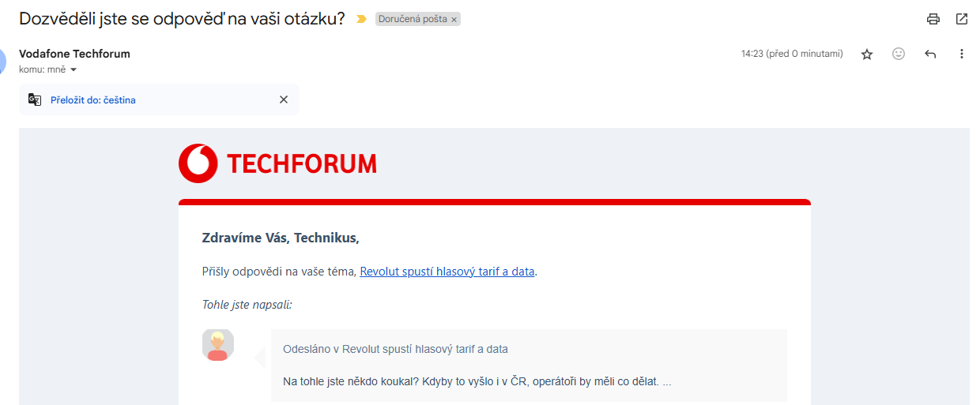Image resolution: width=980 pixels, height=405 pixels.
Task: Click the Odesláno v Revolut quoted header text
Action: coord(395,348)
